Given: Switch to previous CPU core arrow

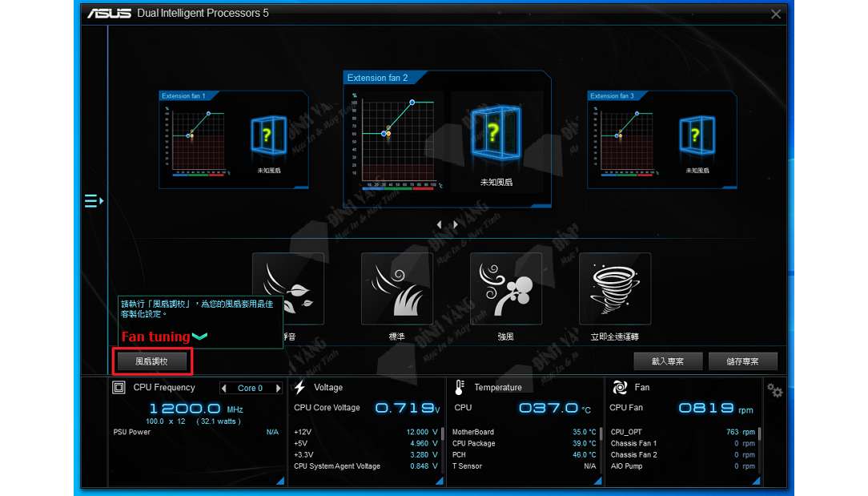Looking at the screenshot, I should [223, 388].
